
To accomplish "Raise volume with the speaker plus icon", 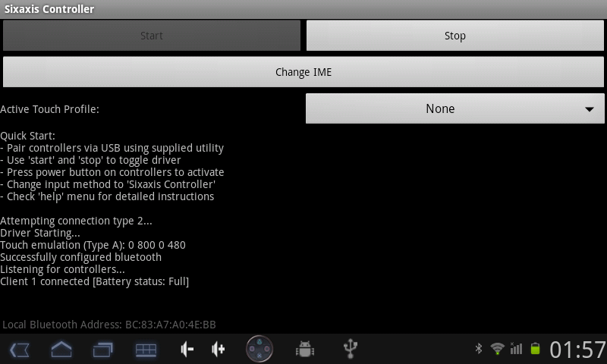I will pyautogui.click(x=219, y=350).
